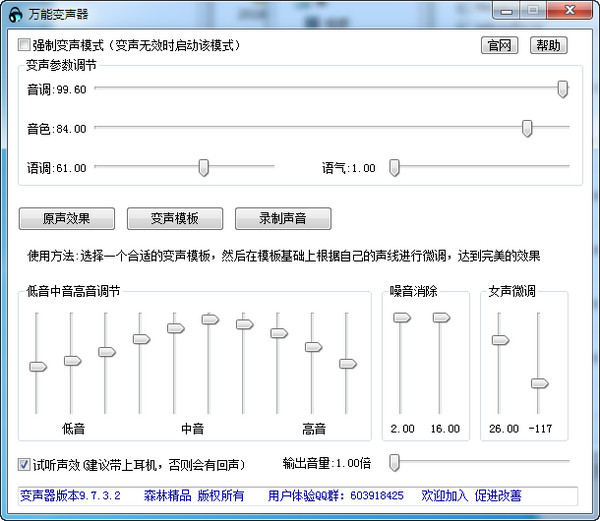Screen dimensions: 600x521
Task: Click the last 高音 equalizer slider handle
Action: [347, 364]
